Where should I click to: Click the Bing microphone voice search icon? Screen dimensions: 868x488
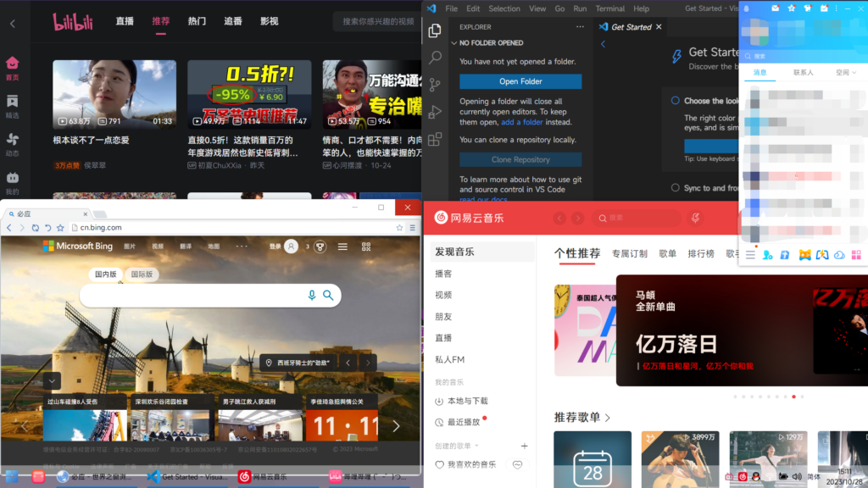coord(312,296)
